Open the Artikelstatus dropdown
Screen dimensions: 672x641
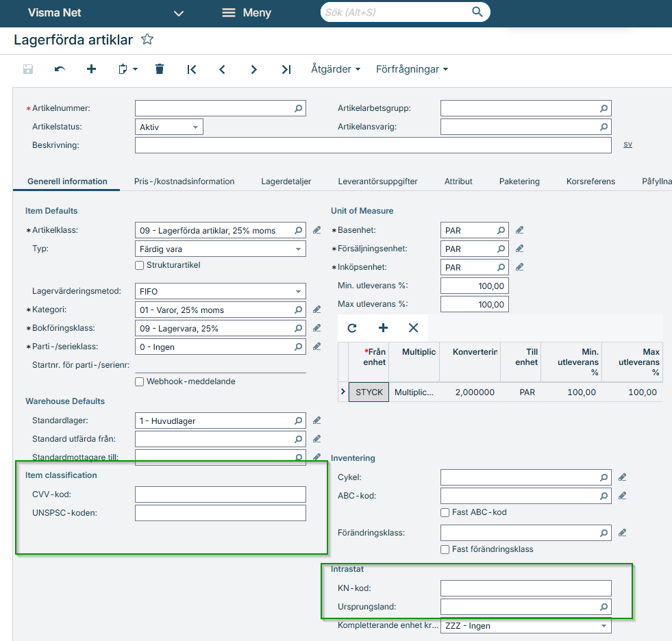[x=195, y=127]
